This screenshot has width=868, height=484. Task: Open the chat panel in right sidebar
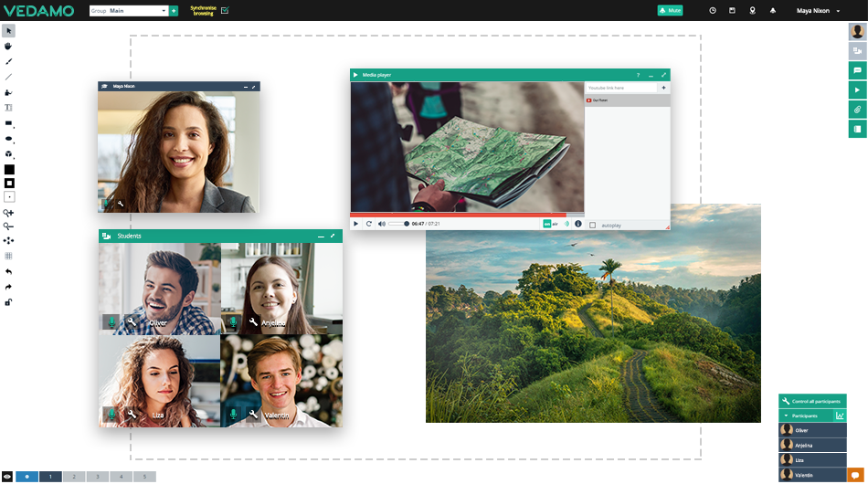[x=857, y=70]
